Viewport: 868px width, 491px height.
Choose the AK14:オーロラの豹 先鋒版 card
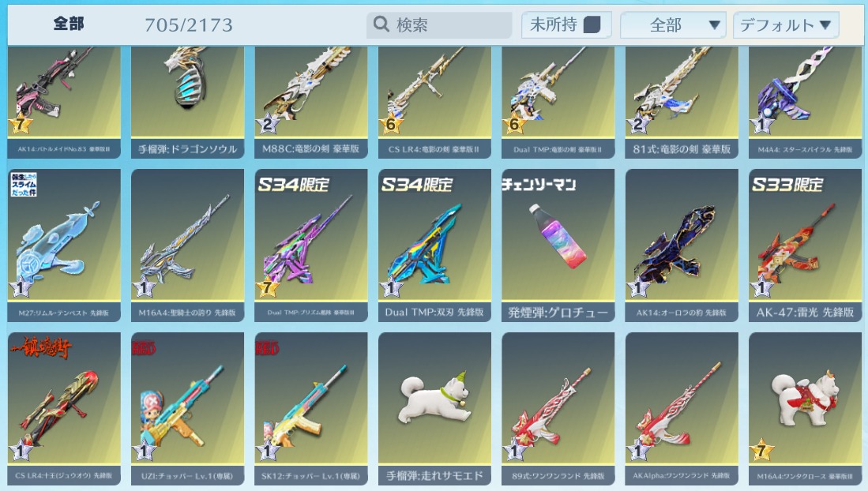tap(682, 245)
